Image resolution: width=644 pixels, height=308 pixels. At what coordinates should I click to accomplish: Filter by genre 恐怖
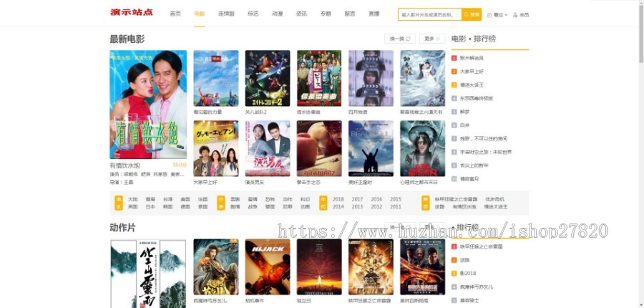[x=270, y=199]
